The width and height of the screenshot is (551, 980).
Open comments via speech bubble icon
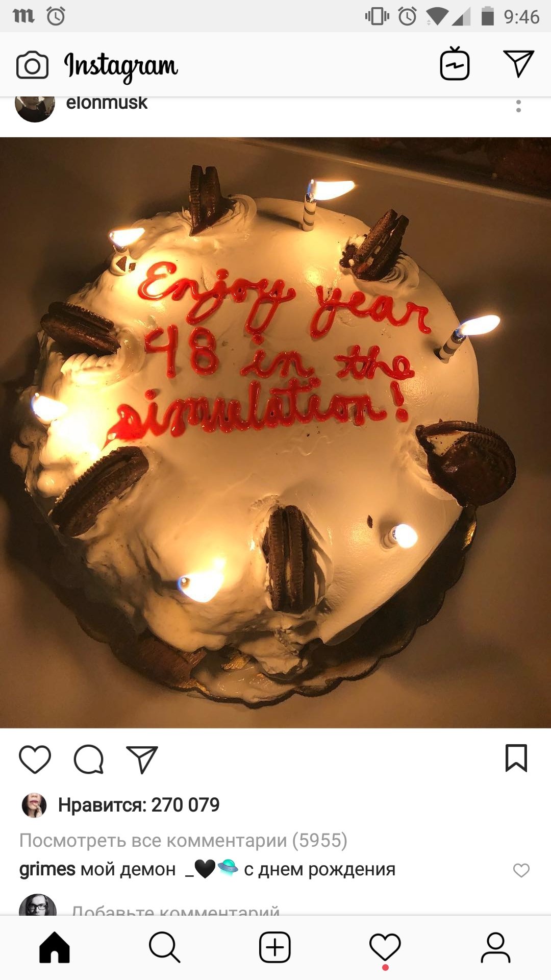click(x=89, y=759)
